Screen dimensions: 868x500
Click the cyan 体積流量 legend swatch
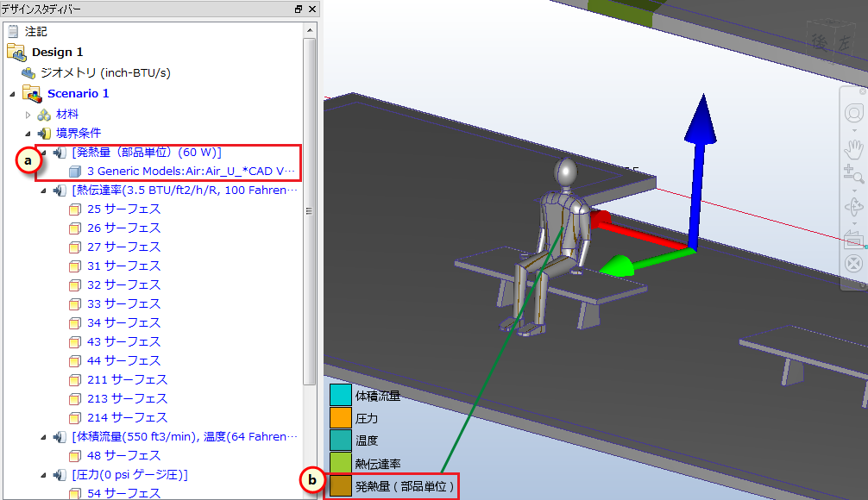(x=341, y=395)
